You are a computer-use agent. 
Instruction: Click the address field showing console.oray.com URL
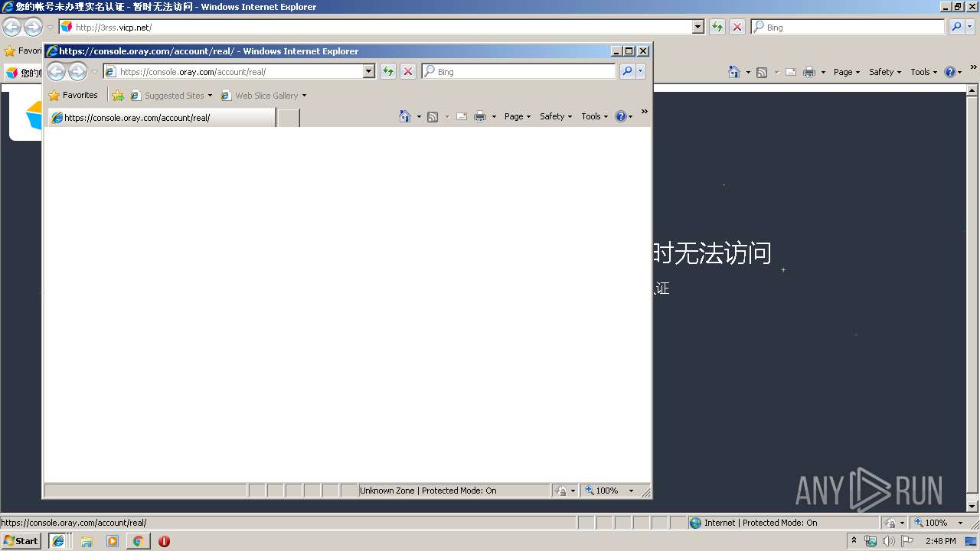pyautogui.click(x=239, y=71)
